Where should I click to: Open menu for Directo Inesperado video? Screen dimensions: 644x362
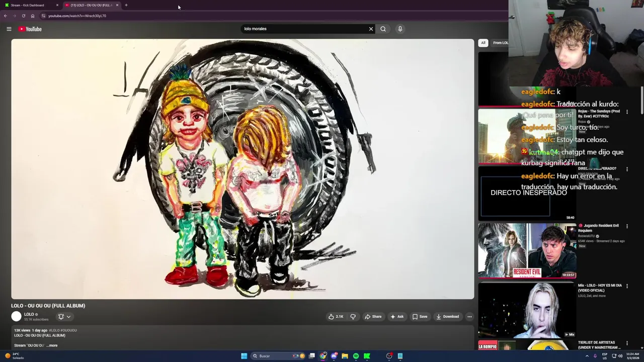tap(627, 169)
